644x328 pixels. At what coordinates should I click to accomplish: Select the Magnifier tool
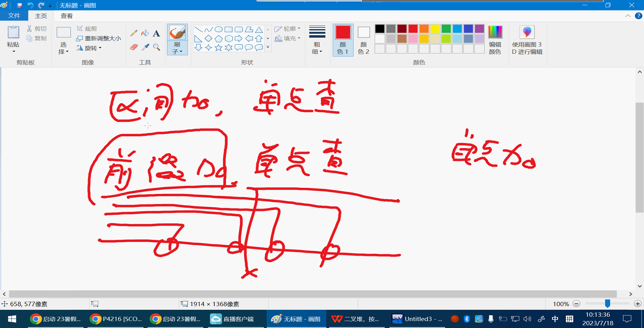click(x=156, y=47)
